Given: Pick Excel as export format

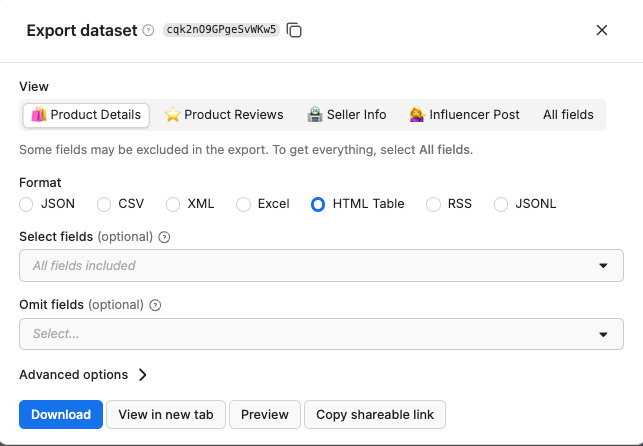Looking at the screenshot, I should point(243,204).
